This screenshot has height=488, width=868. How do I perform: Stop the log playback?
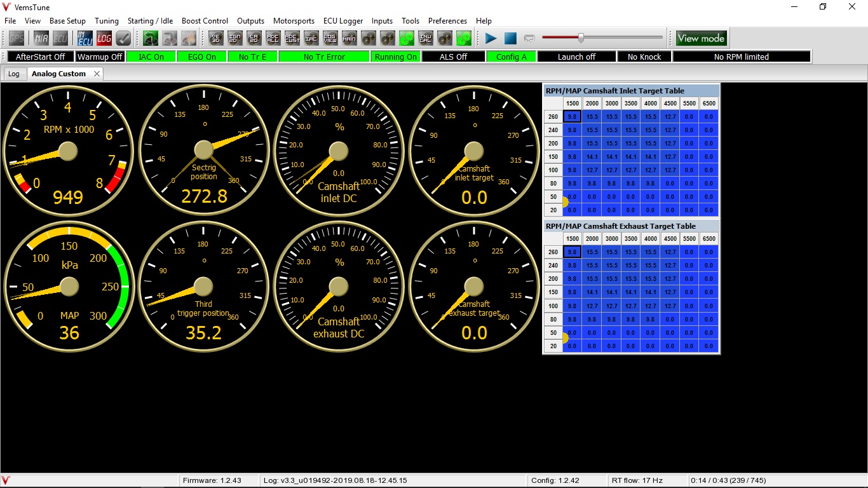[x=510, y=38]
